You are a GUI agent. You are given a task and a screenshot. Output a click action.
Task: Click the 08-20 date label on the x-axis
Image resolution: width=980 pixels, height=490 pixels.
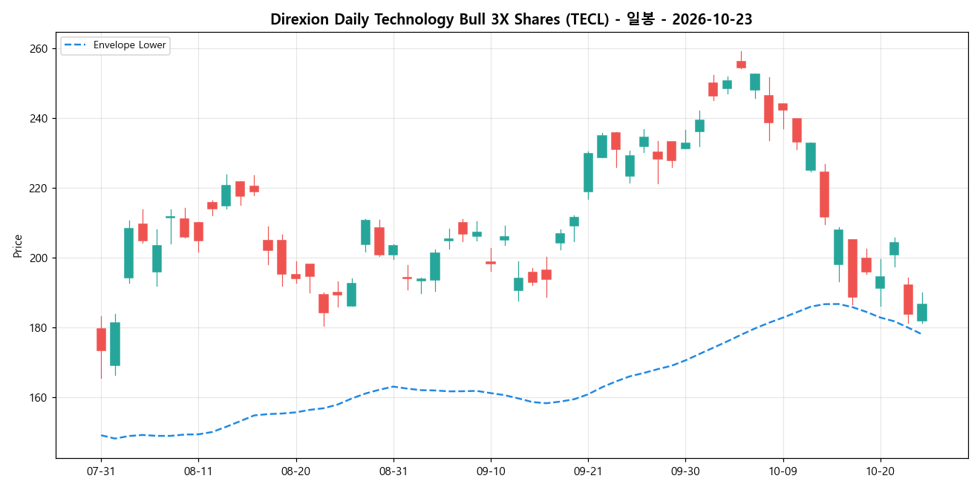click(296, 471)
